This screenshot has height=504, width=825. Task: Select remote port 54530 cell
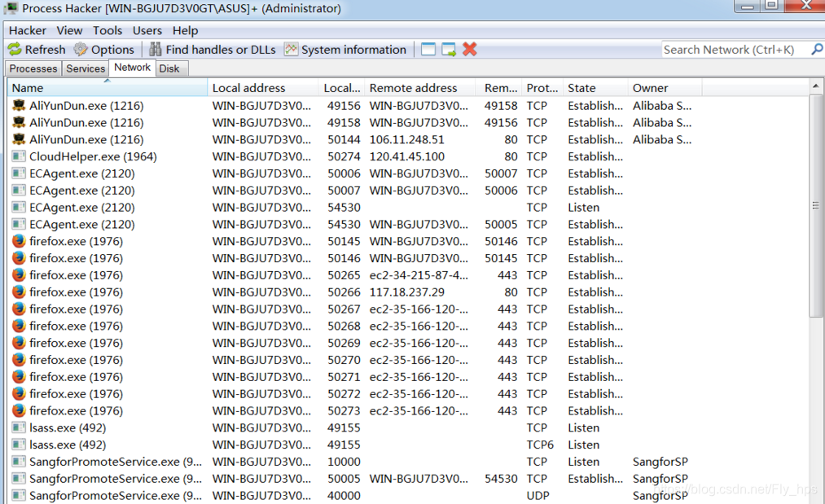(x=501, y=479)
